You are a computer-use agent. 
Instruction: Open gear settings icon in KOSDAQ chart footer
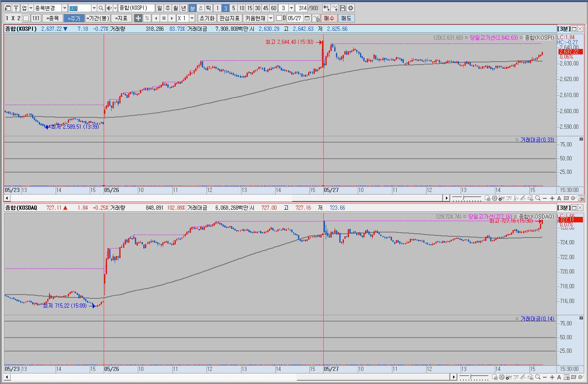pyautogui.click(x=502, y=377)
